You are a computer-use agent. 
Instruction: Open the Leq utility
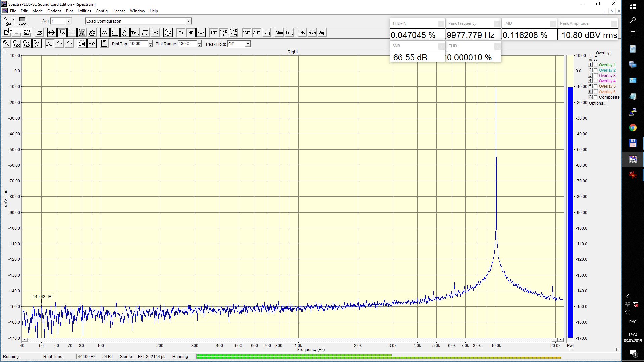pyautogui.click(x=267, y=33)
